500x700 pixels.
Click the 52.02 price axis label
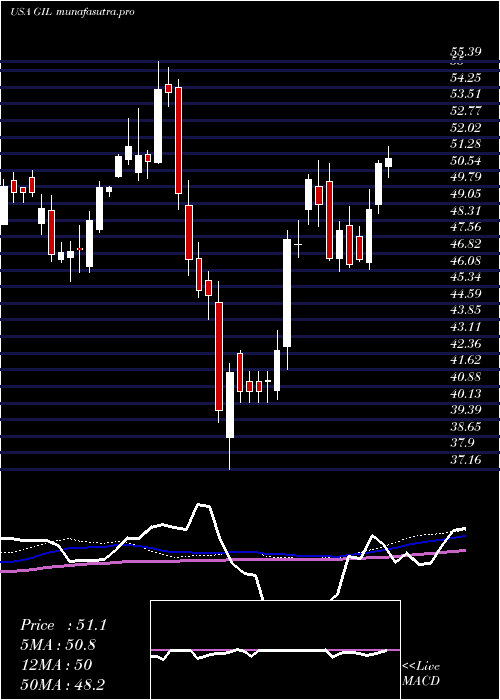[x=466, y=128]
